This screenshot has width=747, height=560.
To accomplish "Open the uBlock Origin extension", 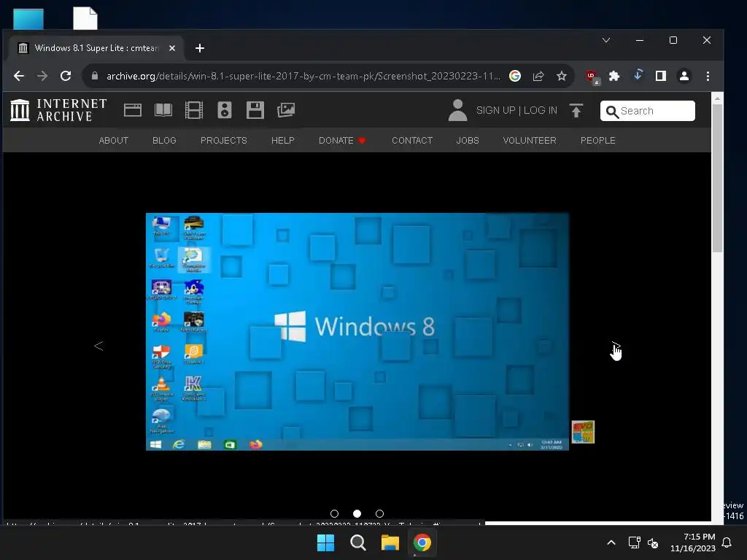I will tap(592, 77).
